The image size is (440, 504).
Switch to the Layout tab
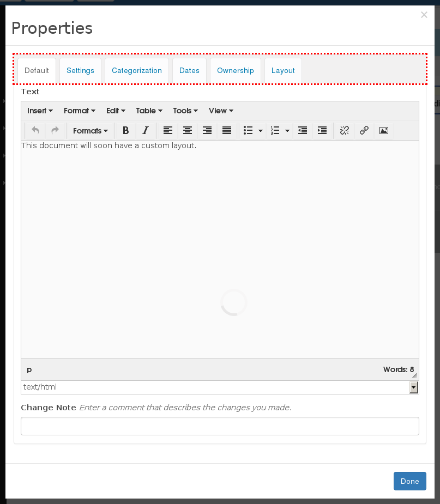pyautogui.click(x=283, y=70)
